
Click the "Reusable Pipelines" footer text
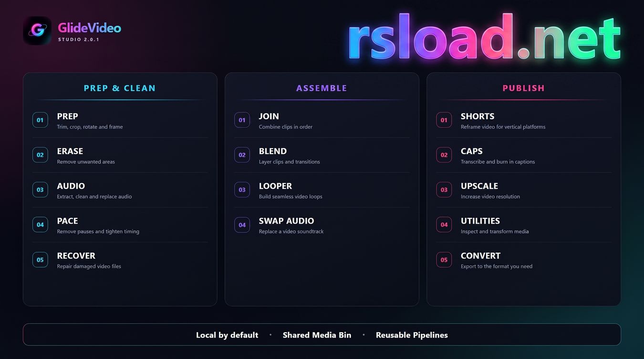point(412,335)
